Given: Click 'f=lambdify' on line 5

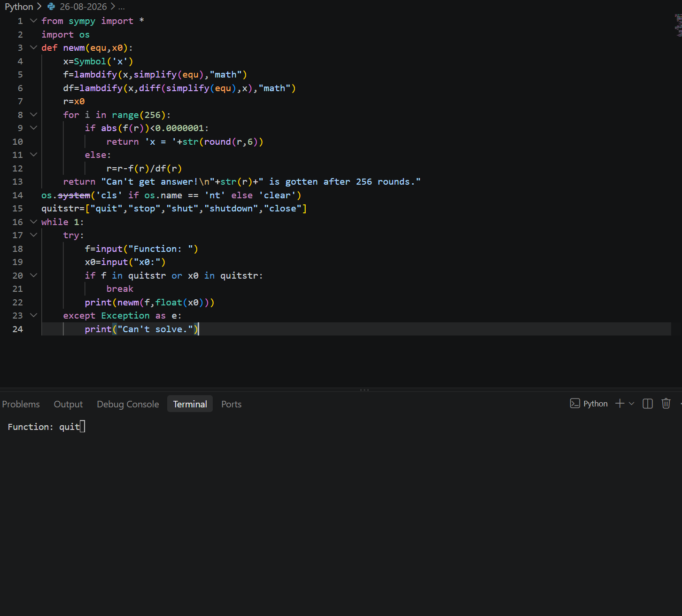Looking at the screenshot, I should [x=90, y=75].
